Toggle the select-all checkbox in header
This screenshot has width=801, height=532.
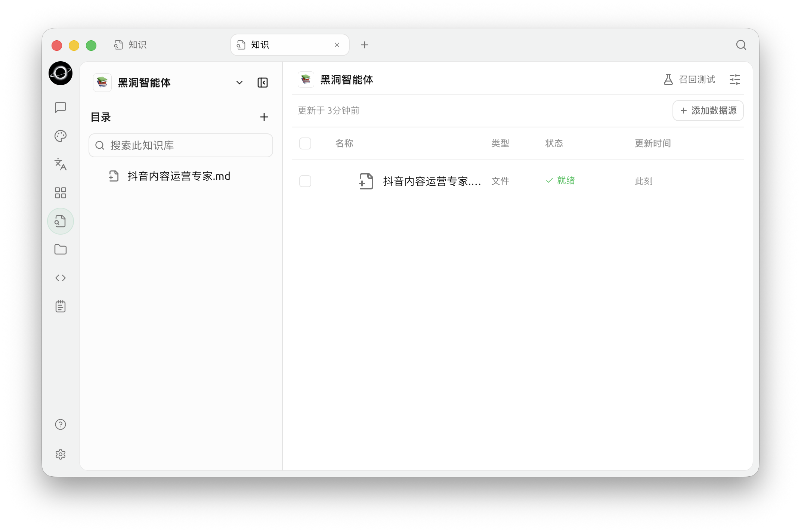(x=305, y=143)
